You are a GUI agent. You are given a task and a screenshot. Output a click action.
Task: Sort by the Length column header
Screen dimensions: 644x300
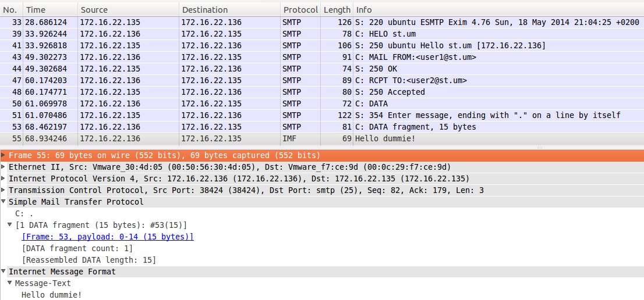tap(337, 10)
